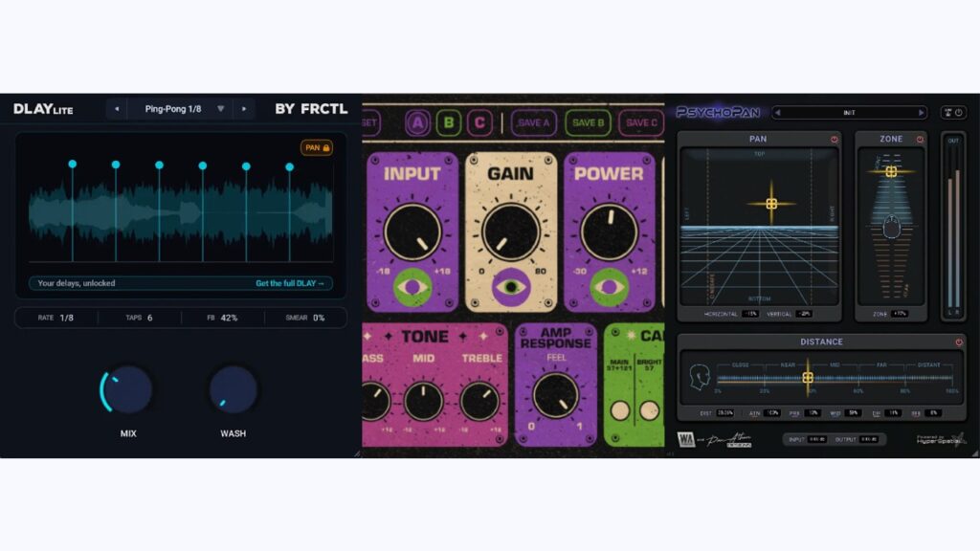Click the ZONE value field
The width and height of the screenshot is (980, 551).
pos(900,314)
